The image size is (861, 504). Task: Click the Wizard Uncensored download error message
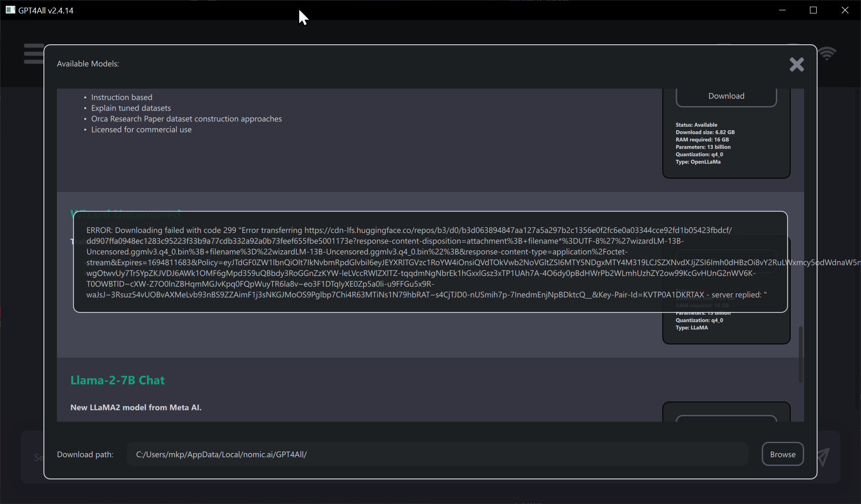(x=430, y=262)
